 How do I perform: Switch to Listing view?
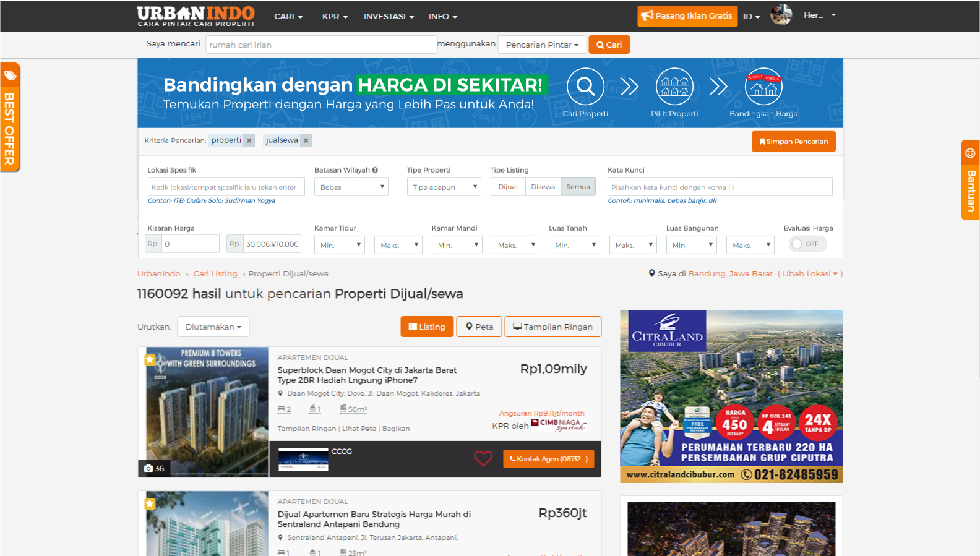click(427, 327)
